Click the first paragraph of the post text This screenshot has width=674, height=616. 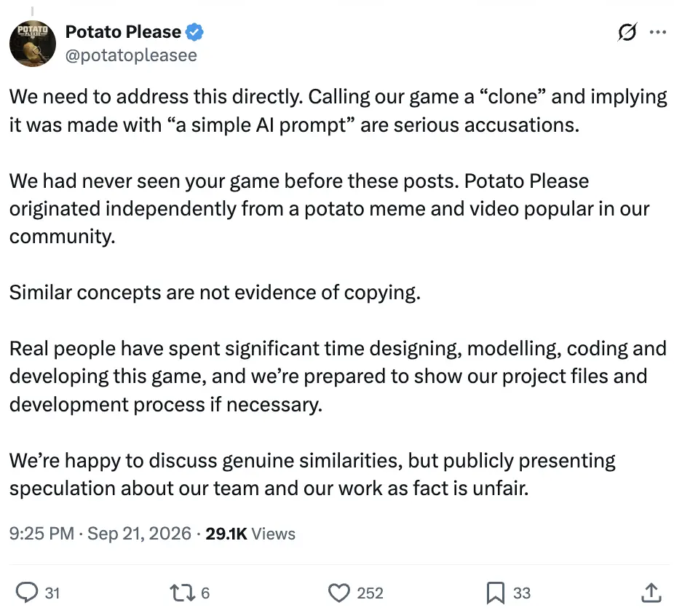(x=338, y=111)
